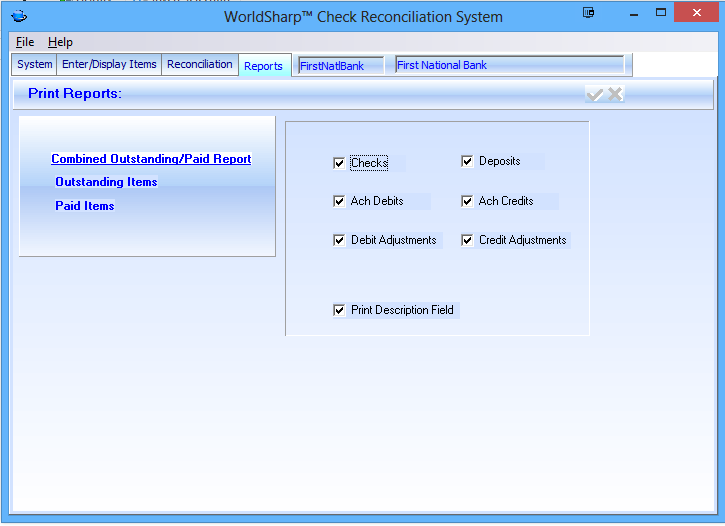
Task: Uncheck the Checks checkbox
Action: point(339,163)
